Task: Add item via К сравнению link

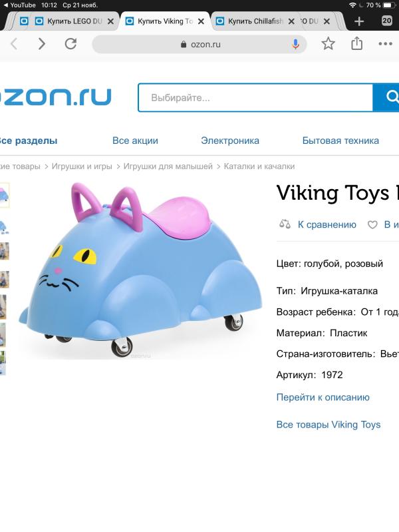Action: pos(327,224)
